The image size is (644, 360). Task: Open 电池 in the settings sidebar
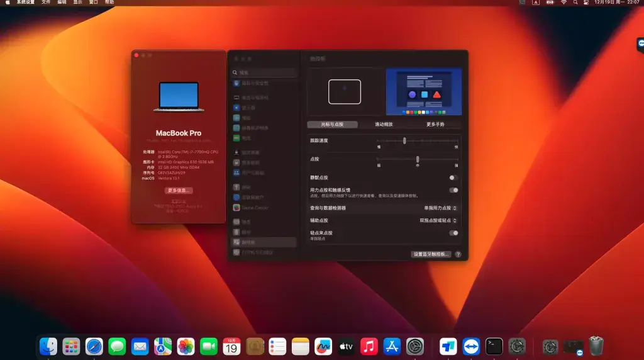(x=264, y=138)
